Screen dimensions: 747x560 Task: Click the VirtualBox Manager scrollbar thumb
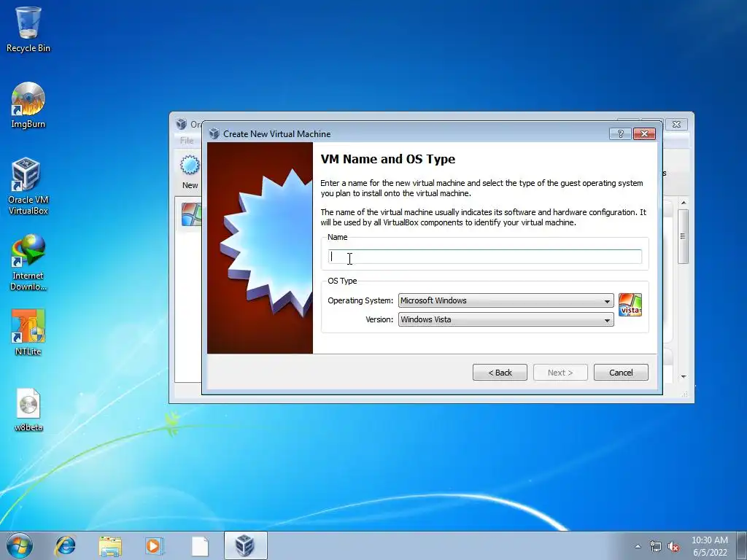[x=683, y=236]
